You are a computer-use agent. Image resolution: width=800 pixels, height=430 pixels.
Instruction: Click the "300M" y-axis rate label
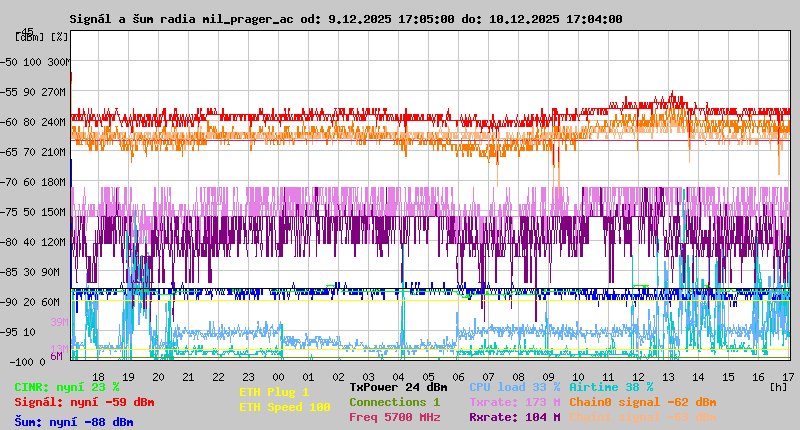58,62
